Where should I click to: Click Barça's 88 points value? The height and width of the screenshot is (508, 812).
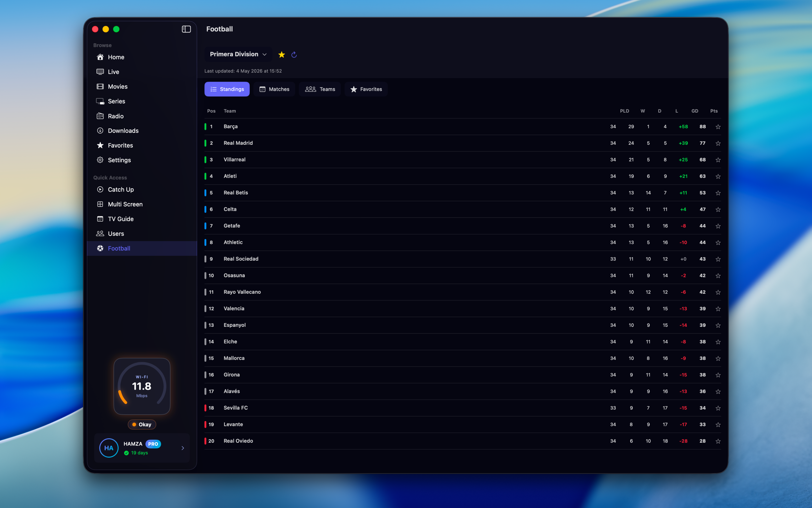703,127
